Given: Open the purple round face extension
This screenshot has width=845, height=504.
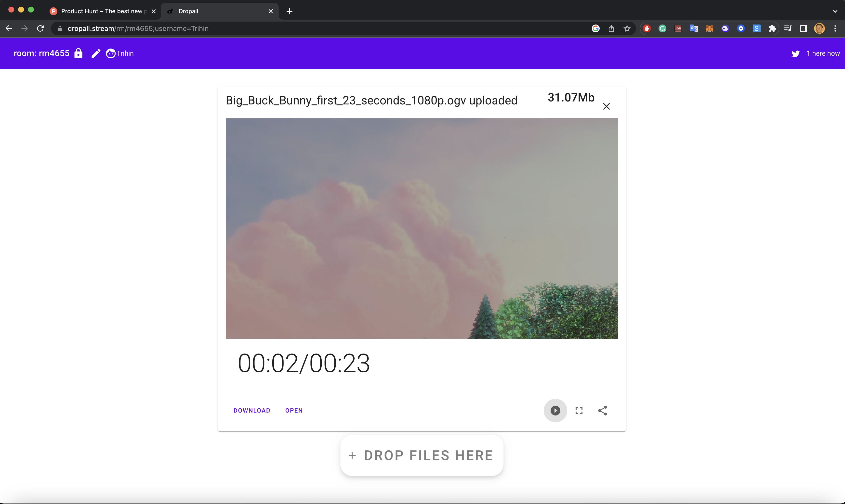Looking at the screenshot, I should [725, 28].
